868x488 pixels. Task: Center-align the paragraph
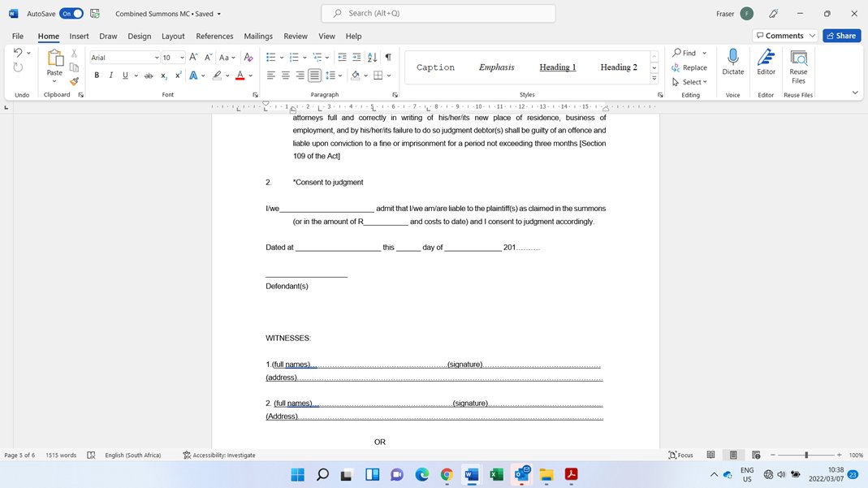tap(286, 76)
